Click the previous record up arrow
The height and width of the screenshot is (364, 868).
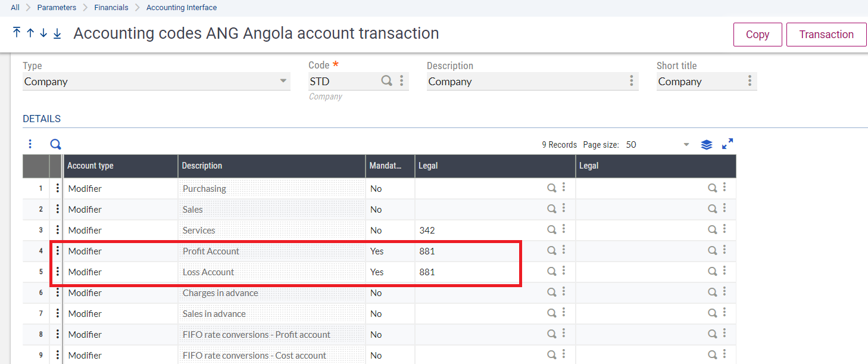pos(30,33)
